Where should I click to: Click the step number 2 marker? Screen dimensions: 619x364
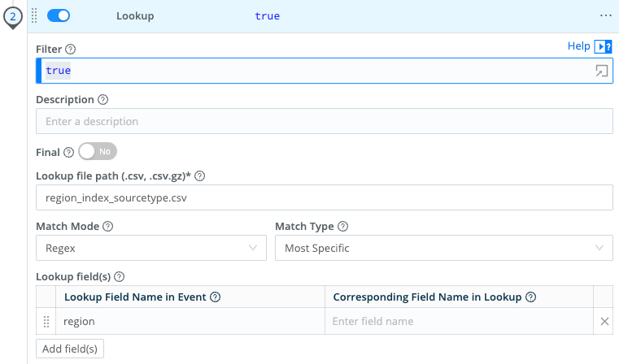point(12,16)
